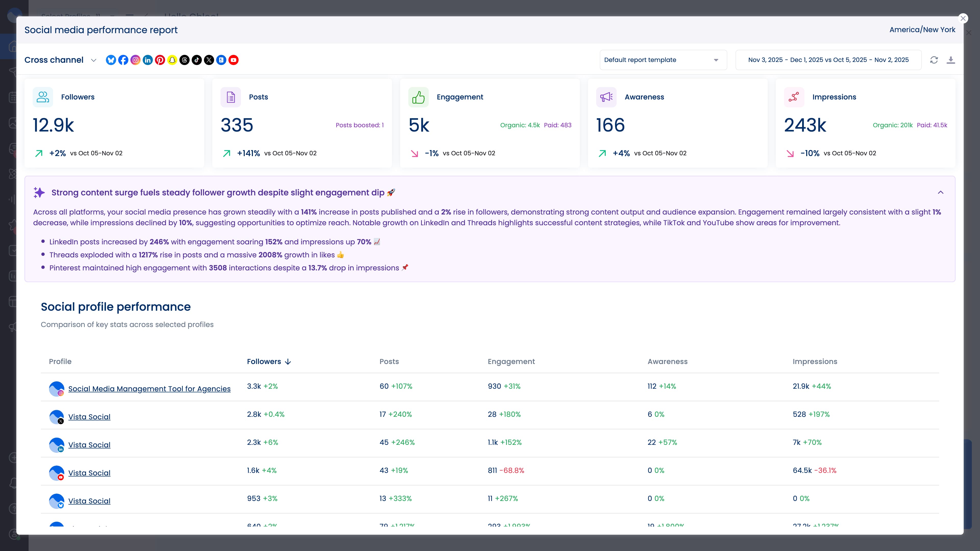Open the Vista Social YouTube profile link
980x551 pixels.
pos(89,473)
